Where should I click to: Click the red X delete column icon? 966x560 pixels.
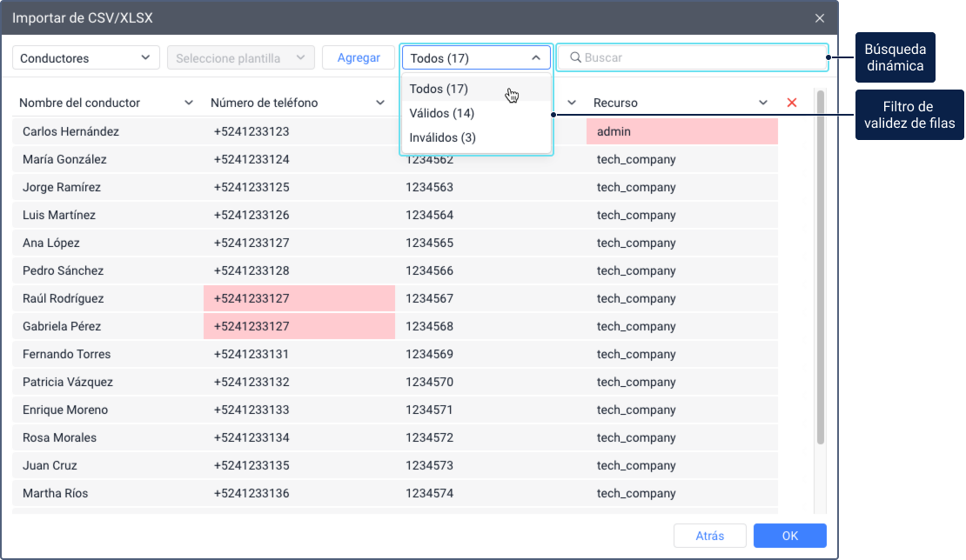click(791, 103)
